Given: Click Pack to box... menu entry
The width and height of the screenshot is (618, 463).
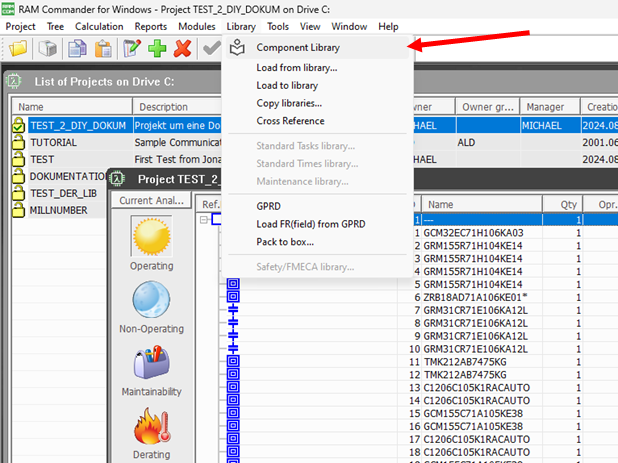Looking at the screenshot, I should coord(285,242).
